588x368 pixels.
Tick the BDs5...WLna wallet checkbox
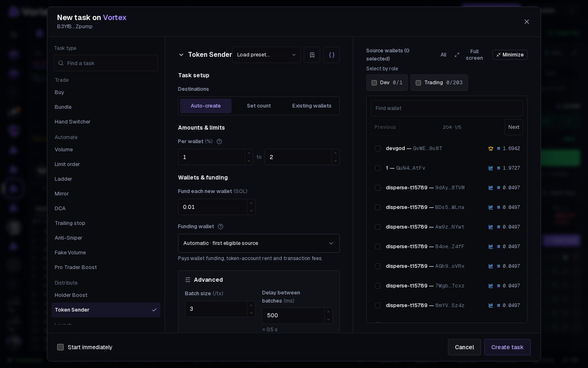pos(378,207)
